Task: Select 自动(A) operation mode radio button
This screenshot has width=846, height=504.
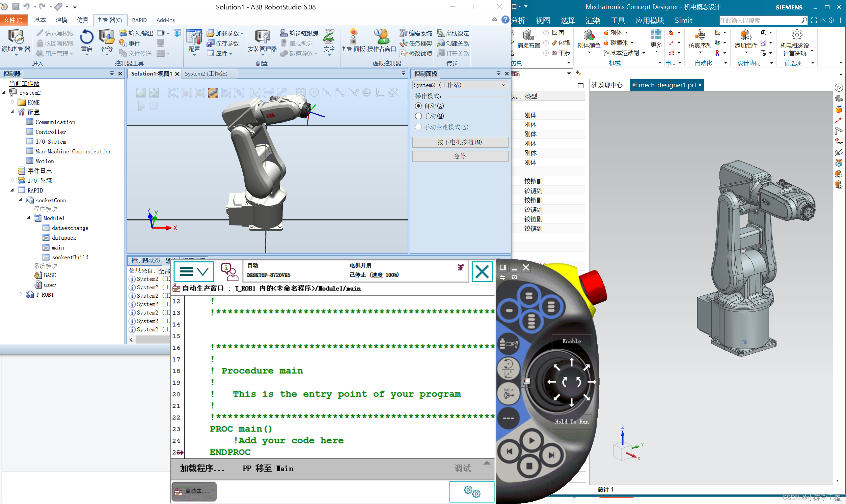Action: tap(418, 106)
